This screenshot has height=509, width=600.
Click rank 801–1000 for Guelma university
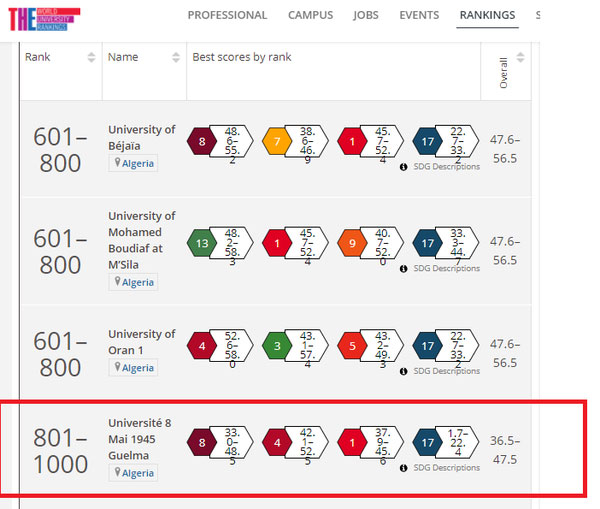pos(60,451)
